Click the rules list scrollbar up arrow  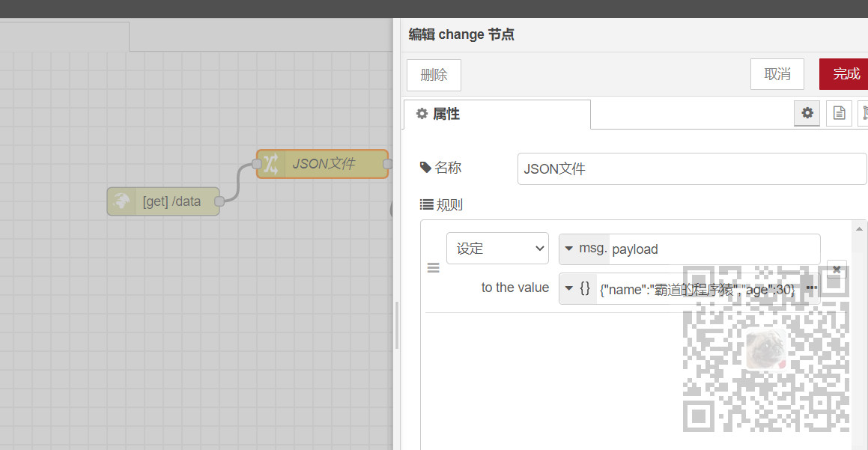(859, 228)
